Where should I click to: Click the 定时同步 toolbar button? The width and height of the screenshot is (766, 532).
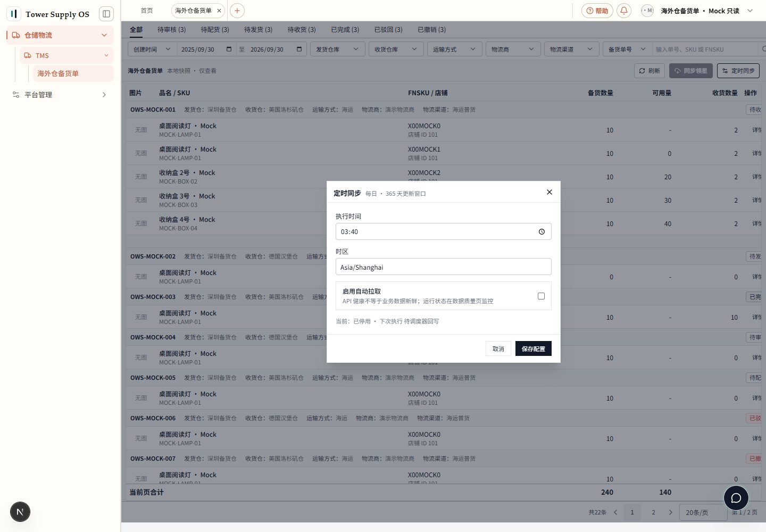[x=738, y=71]
